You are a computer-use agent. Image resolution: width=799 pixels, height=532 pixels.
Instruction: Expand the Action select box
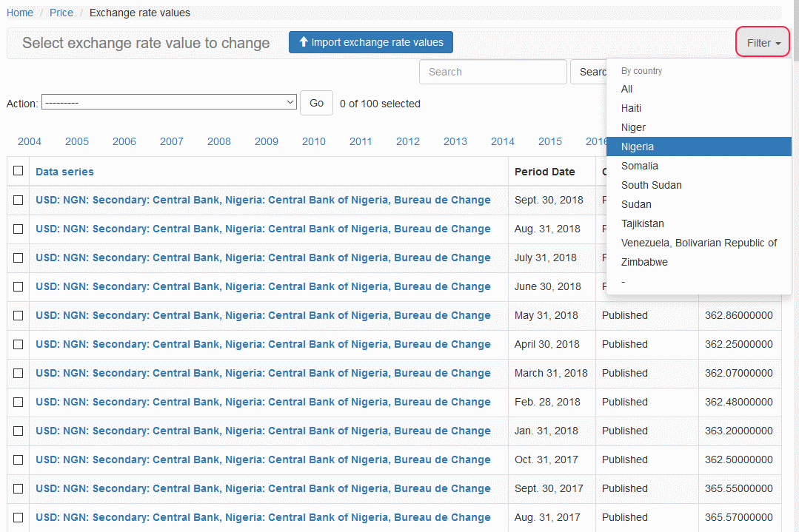click(x=170, y=103)
